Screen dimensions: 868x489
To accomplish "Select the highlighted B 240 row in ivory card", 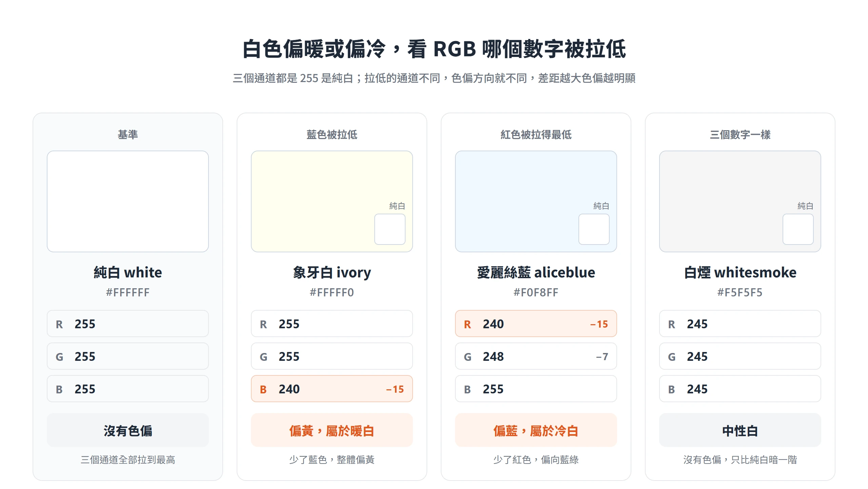I will pos(332,389).
